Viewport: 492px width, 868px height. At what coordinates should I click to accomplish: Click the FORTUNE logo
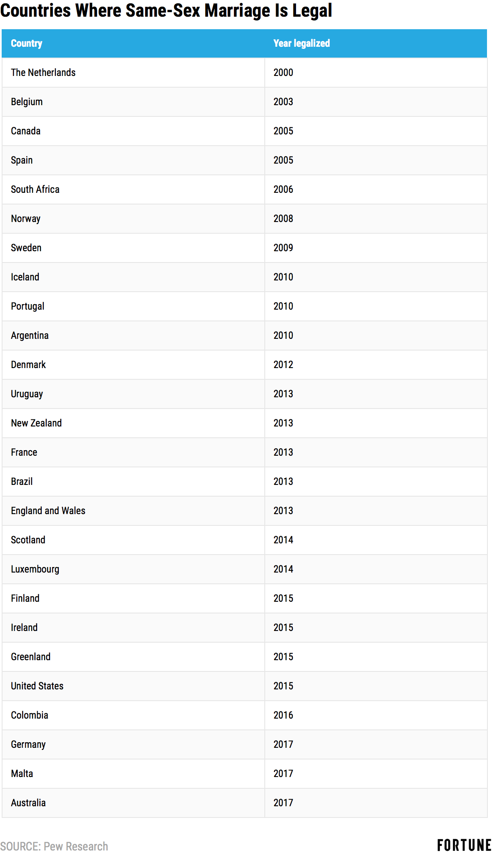tap(464, 845)
